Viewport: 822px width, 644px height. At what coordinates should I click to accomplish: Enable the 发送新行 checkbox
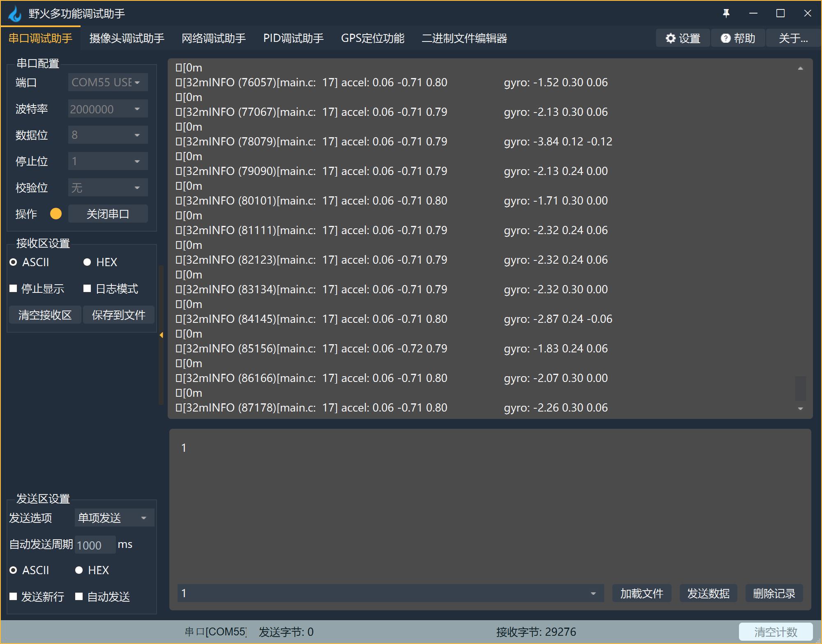click(x=37, y=596)
